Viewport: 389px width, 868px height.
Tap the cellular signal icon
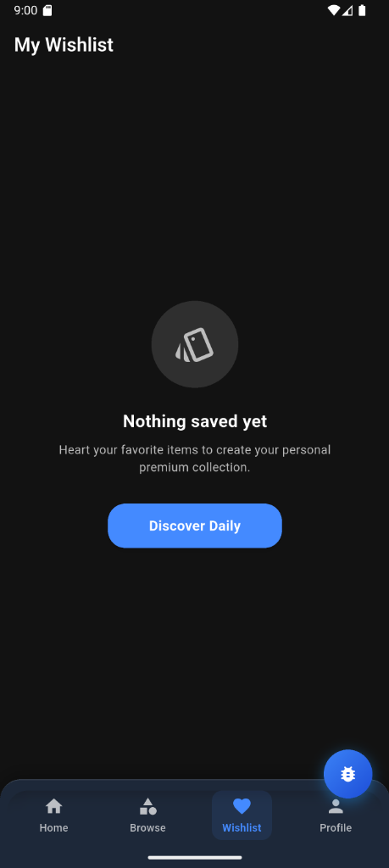point(347,10)
